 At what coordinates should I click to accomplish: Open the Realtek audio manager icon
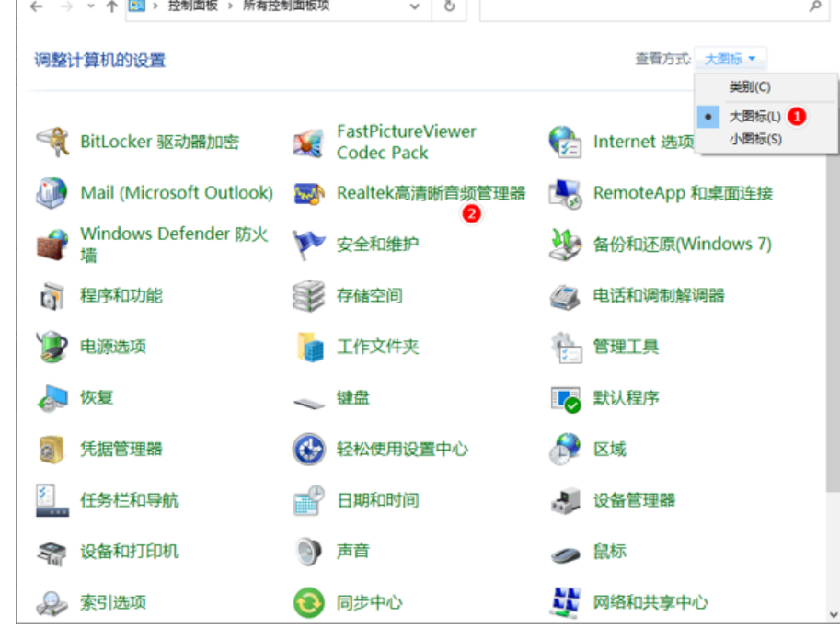(308, 193)
